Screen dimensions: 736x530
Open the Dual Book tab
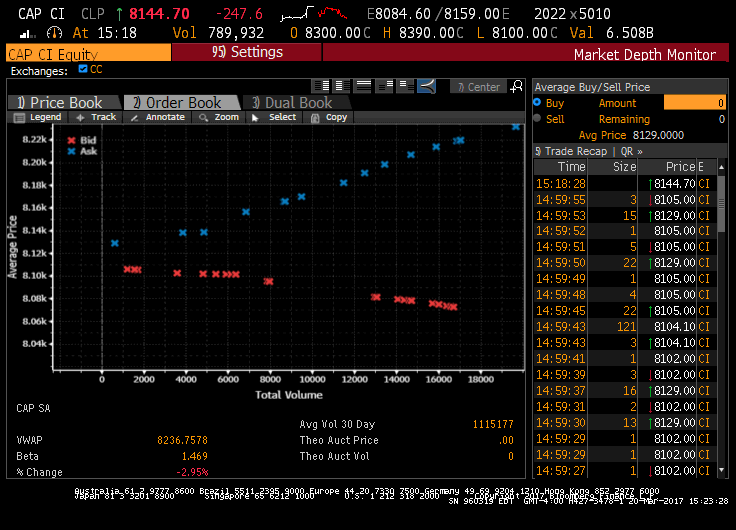(x=297, y=102)
